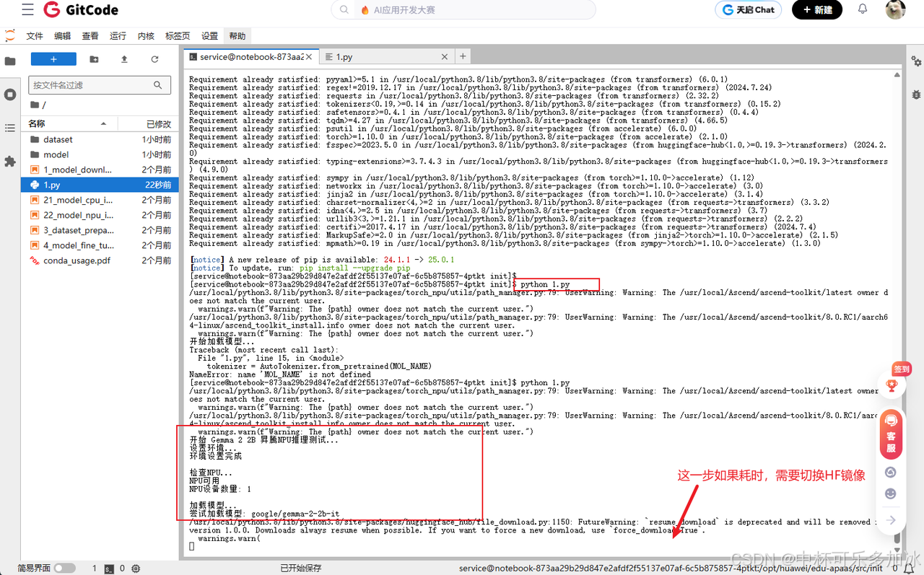Open the 帮助 menu
The height and width of the screenshot is (575, 924).
237,36
